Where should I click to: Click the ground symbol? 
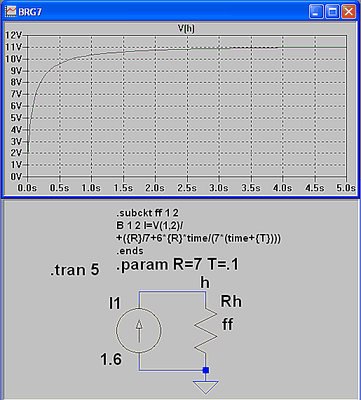[x=206, y=387]
